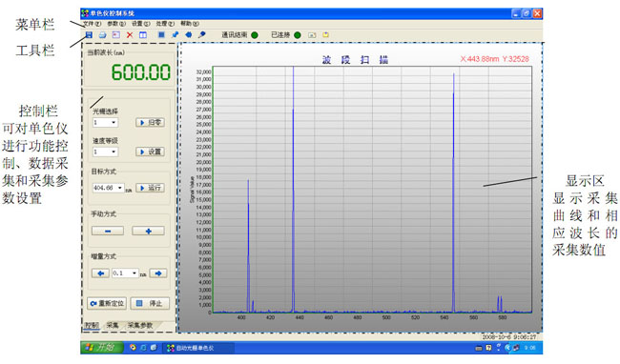Viewport: 620px width, 364px height.
Task: Click the right arrow increment button
Action: (158, 273)
